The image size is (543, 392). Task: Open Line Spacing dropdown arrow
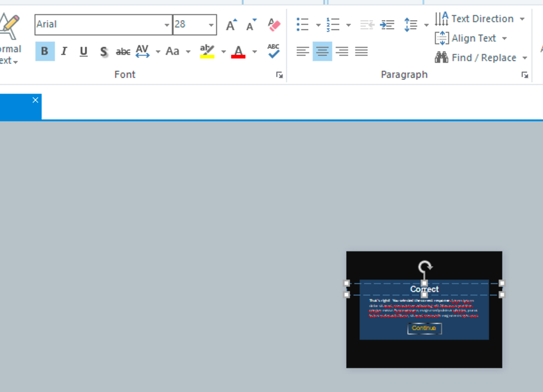point(426,26)
